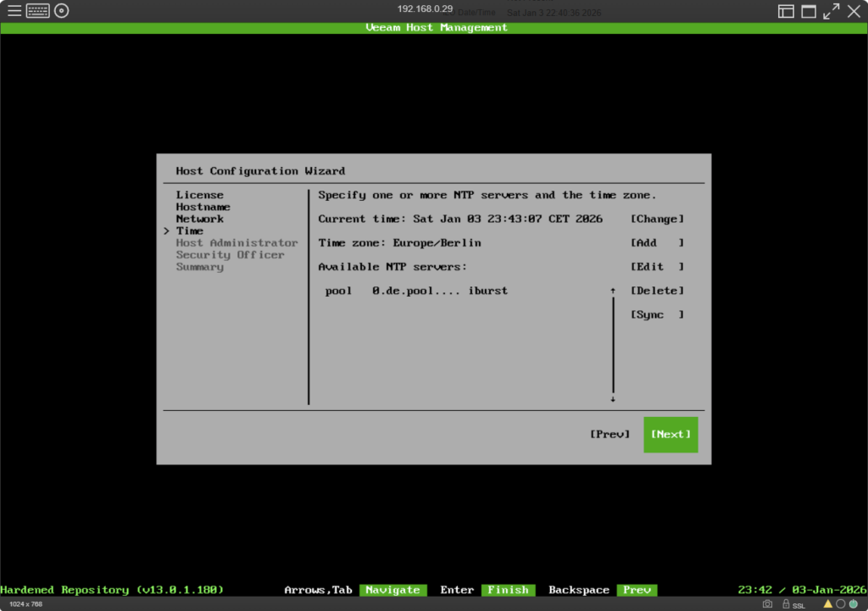Image resolution: width=868 pixels, height=611 pixels.
Task: Click the green [Next] button
Action: [670, 435]
